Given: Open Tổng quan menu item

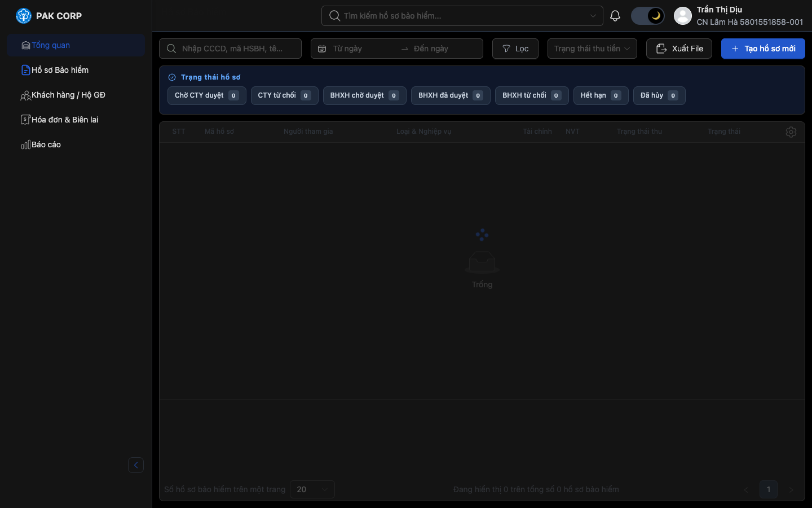Looking at the screenshot, I should 76,45.
